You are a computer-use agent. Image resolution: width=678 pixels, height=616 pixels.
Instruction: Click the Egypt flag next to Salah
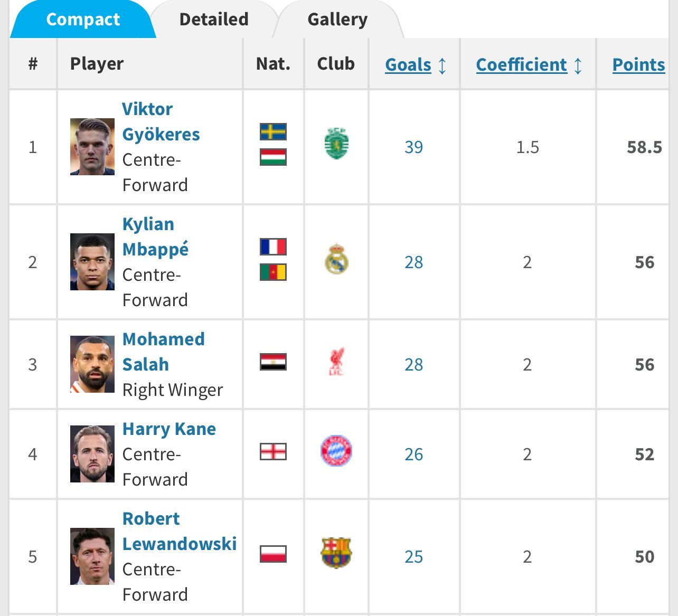click(x=273, y=362)
